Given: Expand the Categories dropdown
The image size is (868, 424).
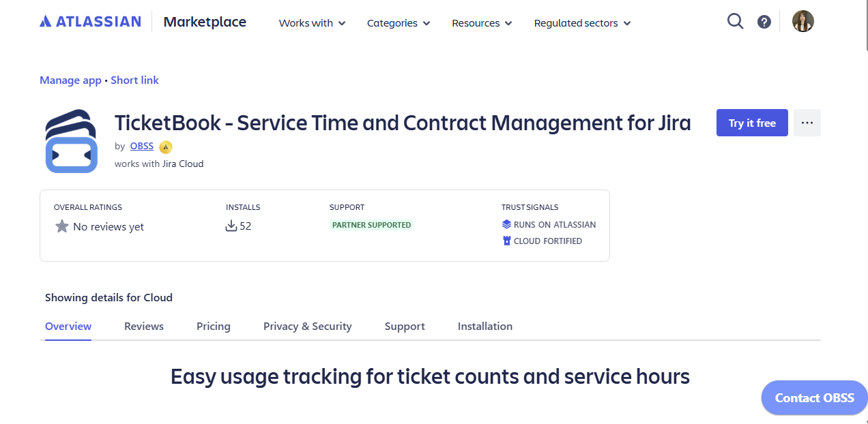Looking at the screenshot, I should pyautogui.click(x=399, y=23).
